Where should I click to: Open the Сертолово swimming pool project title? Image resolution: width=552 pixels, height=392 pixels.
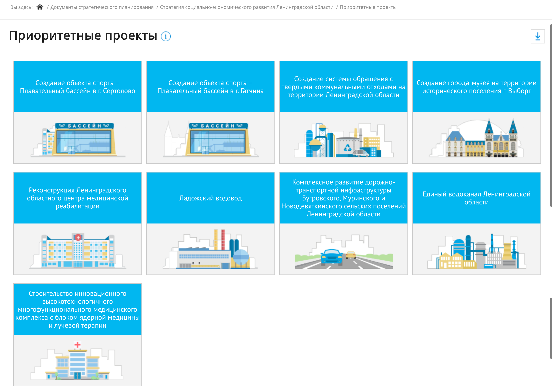coord(77,87)
